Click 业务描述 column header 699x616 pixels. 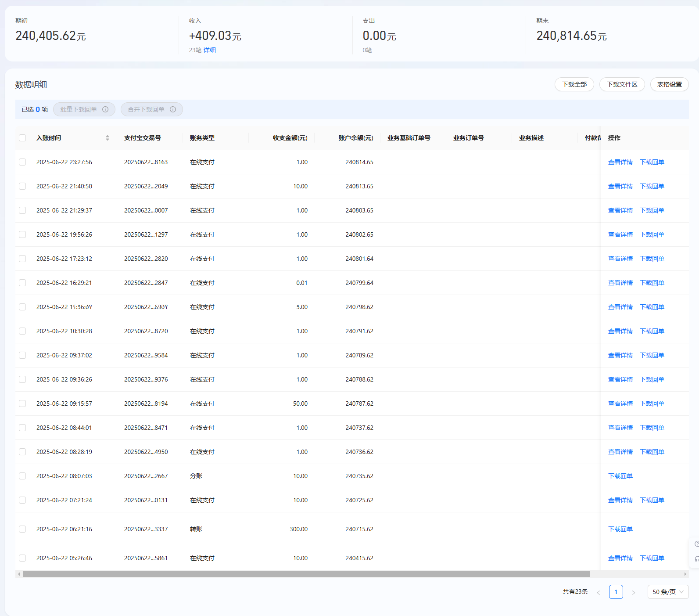(531, 138)
